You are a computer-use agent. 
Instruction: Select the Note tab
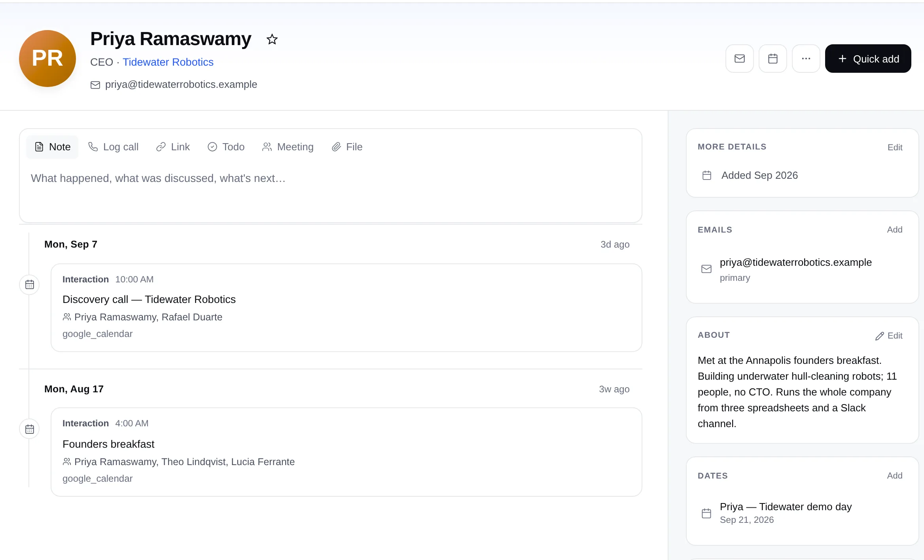(53, 147)
